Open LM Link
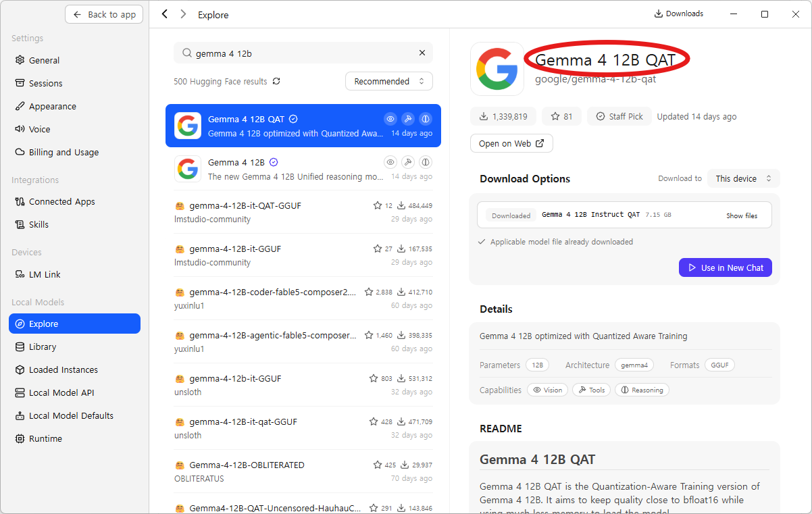Screen dimensions: 812x514 point(74,274)
